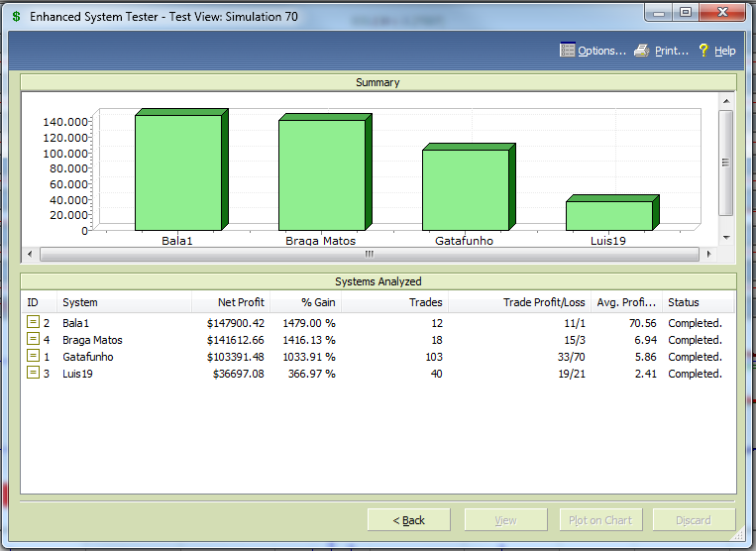
Task: Click the 366.97 % gain value
Action: tap(312, 374)
